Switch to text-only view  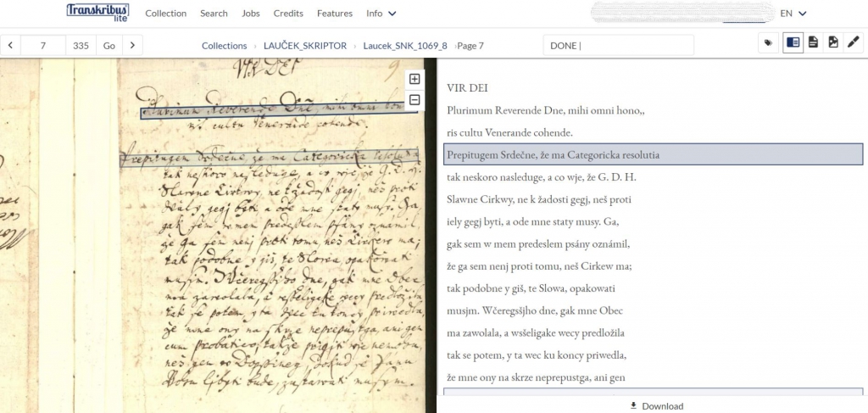[x=813, y=42]
